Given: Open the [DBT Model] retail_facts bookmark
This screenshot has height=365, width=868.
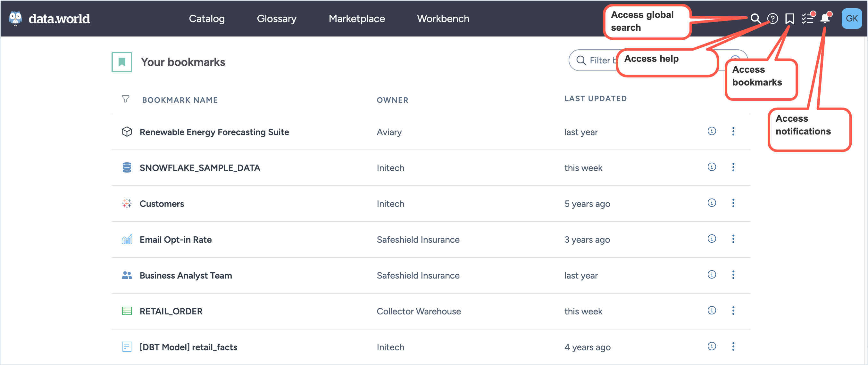Looking at the screenshot, I should pyautogui.click(x=188, y=347).
